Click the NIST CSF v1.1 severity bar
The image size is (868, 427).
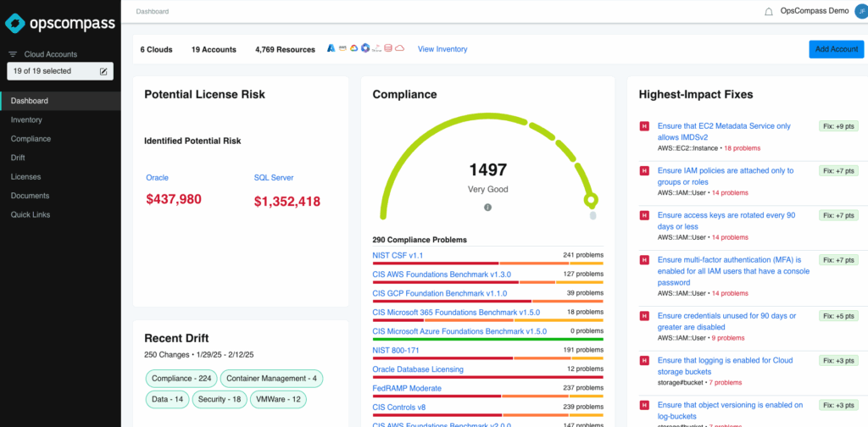point(487,263)
